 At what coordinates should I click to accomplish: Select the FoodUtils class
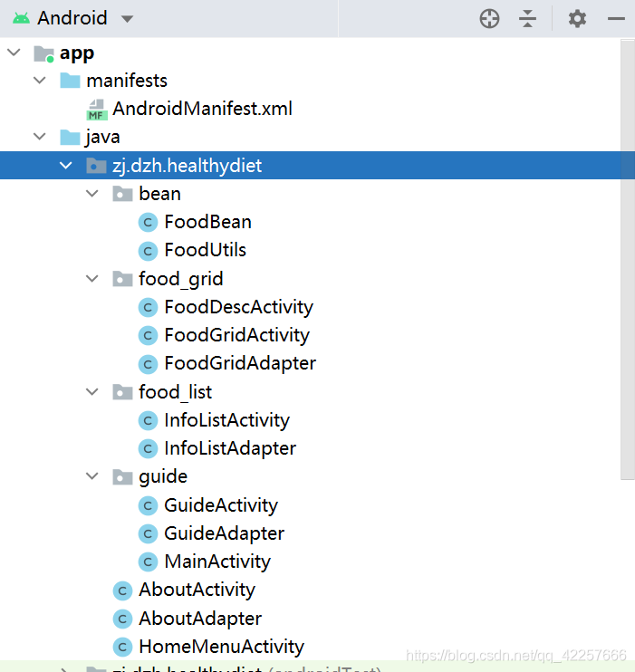tap(206, 250)
